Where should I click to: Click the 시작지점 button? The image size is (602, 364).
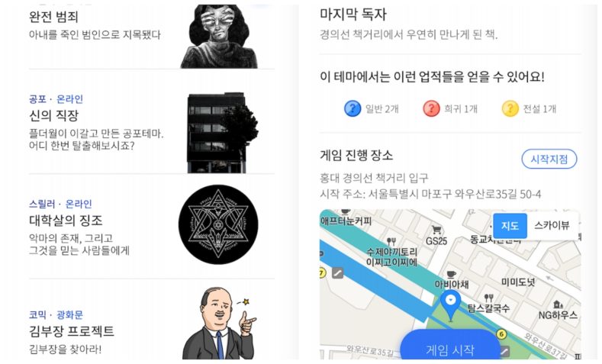[549, 159]
